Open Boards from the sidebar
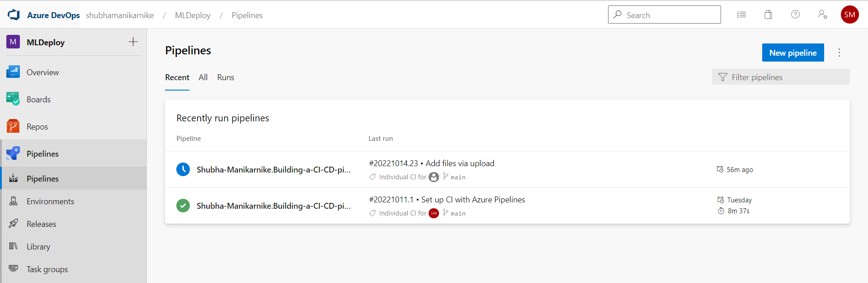This screenshot has width=868, height=283. pyautogui.click(x=38, y=99)
